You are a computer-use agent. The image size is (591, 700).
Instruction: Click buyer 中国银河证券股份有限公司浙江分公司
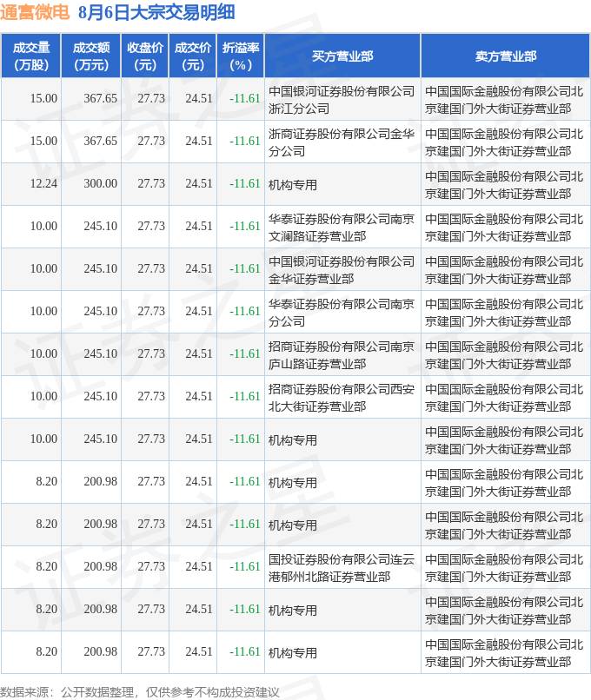pyautogui.click(x=342, y=100)
